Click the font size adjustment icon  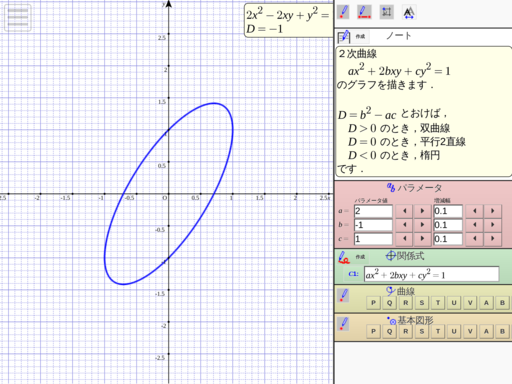point(409,12)
